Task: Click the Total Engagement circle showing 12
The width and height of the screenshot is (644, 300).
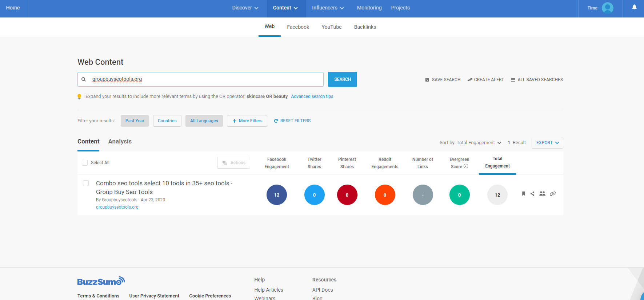Action: tap(497, 195)
